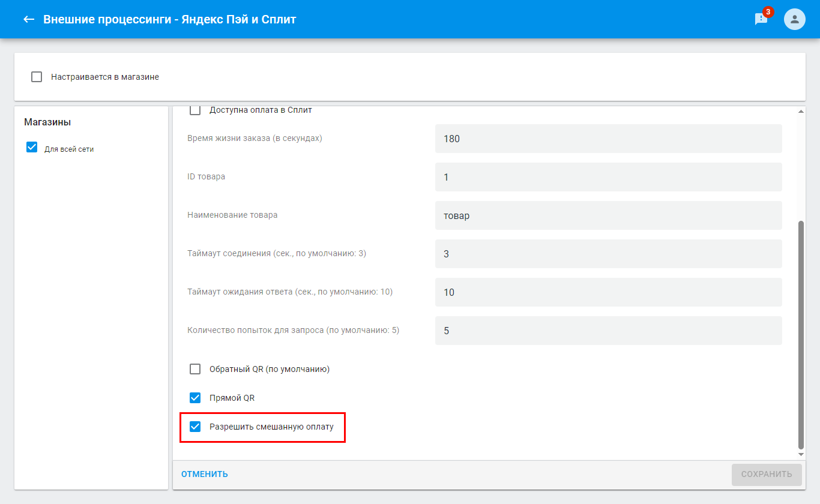Uncheck 'Разрешить смешанную оплату' checkbox
Image resolution: width=820 pixels, height=504 pixels.
195,427
